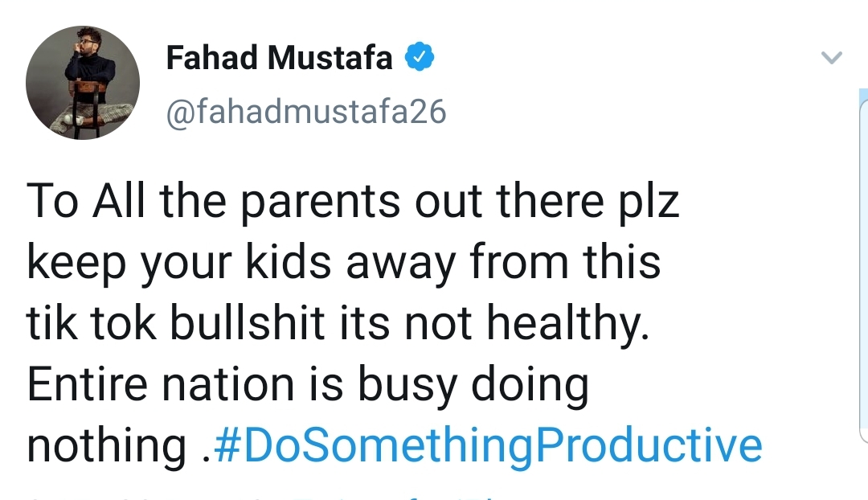Open the #DoSomethingProductive hashtag
868x500 pixels.
click(x=488, y=445)
